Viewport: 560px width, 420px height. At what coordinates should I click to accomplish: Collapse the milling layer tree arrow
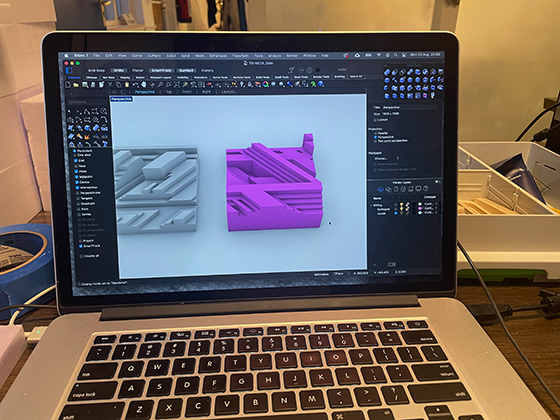click(371, 205)
